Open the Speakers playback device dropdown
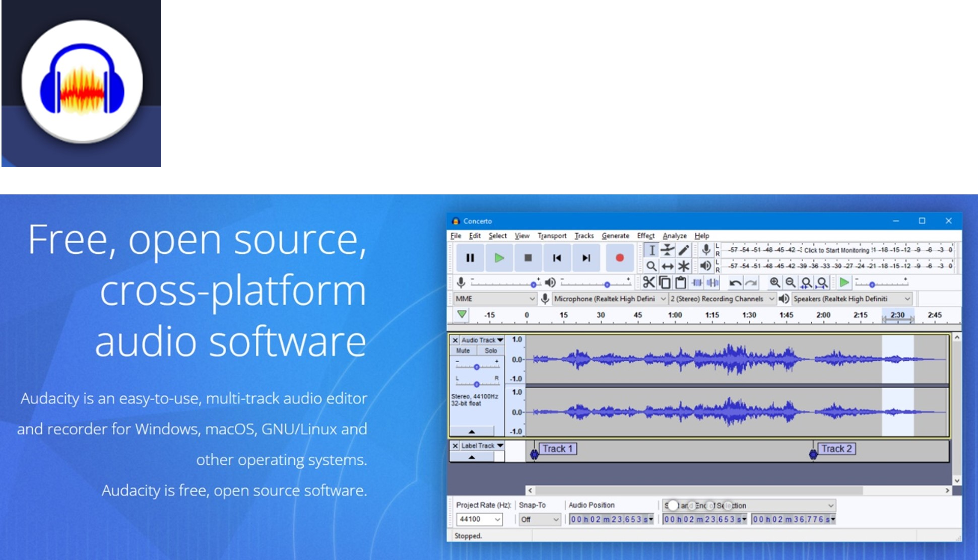The height and width of the screenshot is (560, 978). pos(852,299)
